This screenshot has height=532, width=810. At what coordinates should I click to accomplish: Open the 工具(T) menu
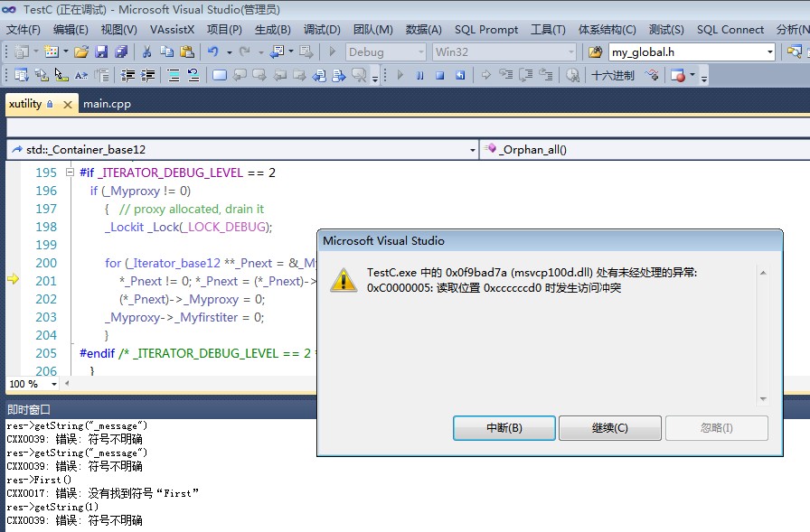click(x=548, y=30)
